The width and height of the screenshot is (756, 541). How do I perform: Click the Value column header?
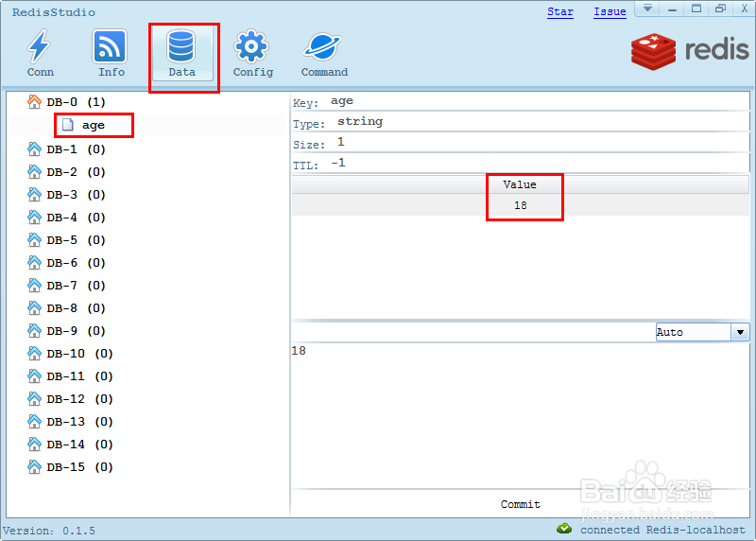click(520, 184)
